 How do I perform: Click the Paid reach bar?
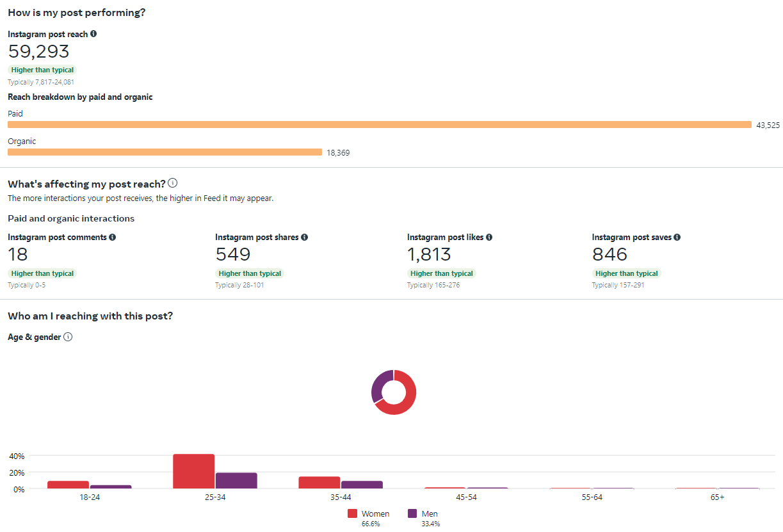click(x=380, y=125)
